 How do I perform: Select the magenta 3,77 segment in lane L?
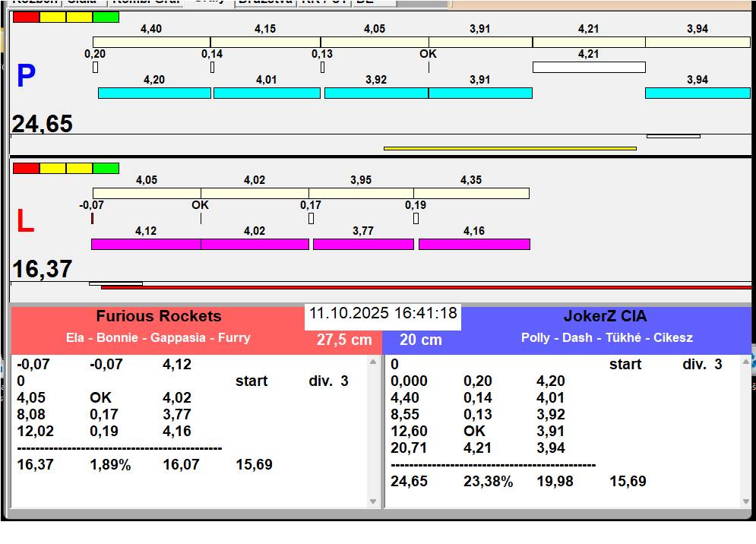(x=363, y=244)
